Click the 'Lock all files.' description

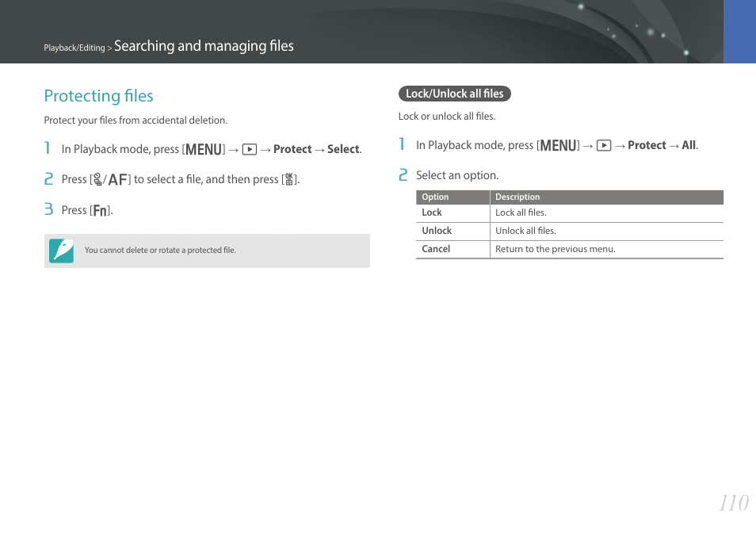[521, 212]
